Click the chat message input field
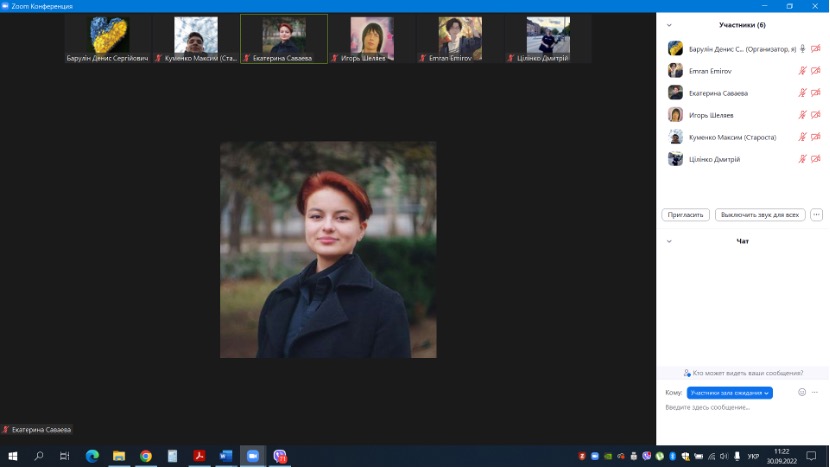 (x=743, y=407)
